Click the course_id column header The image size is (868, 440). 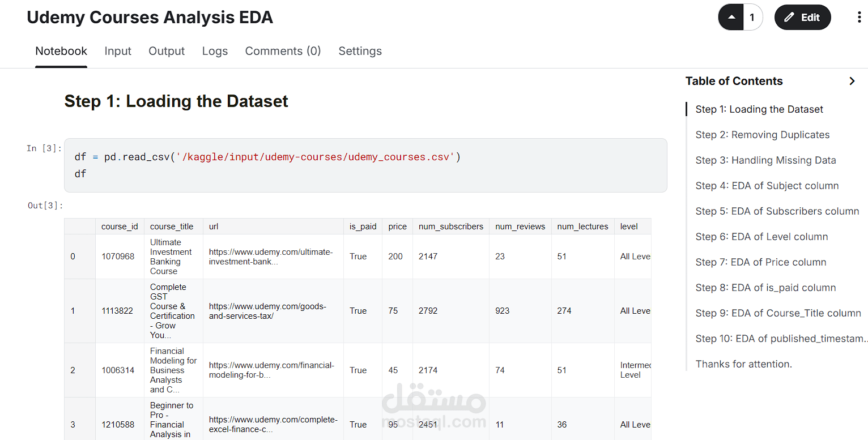click(120, 227)
